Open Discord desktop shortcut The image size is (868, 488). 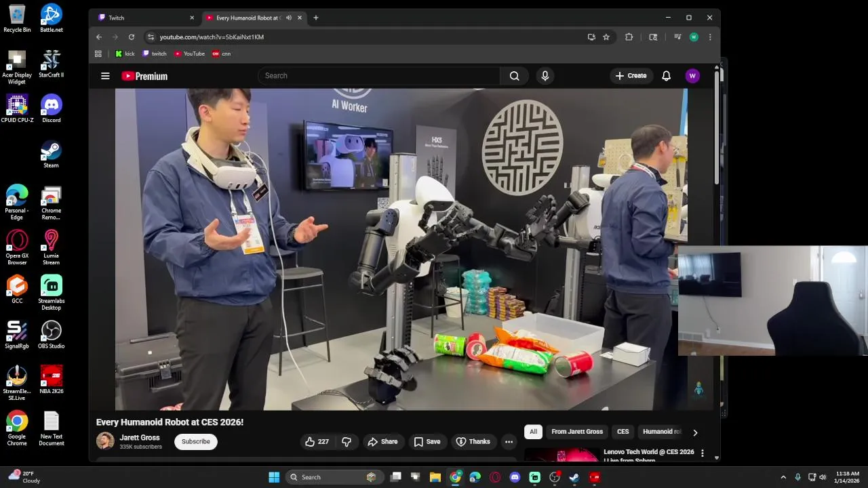[52, 109]
